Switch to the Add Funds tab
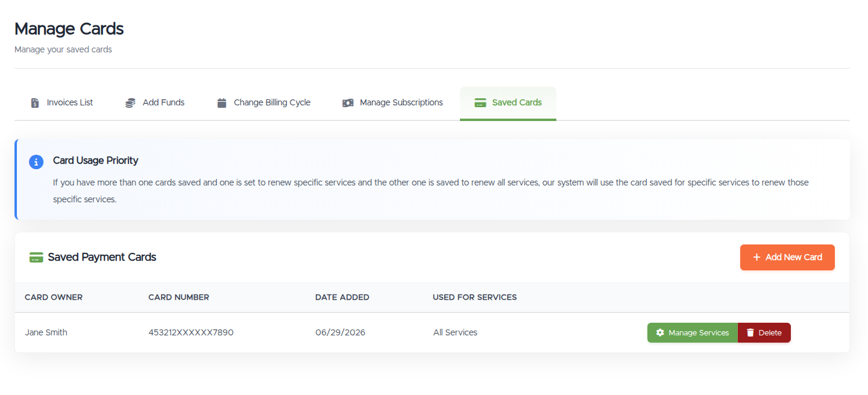Image resolution: width=868 pixels, height=395 pixels. (x=155, y=103)
